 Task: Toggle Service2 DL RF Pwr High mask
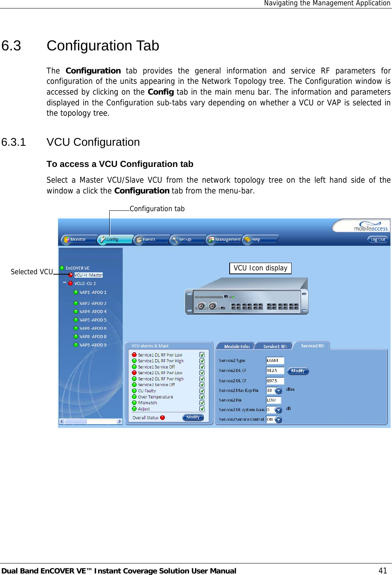pyautogui.click(x=202, y=379)
